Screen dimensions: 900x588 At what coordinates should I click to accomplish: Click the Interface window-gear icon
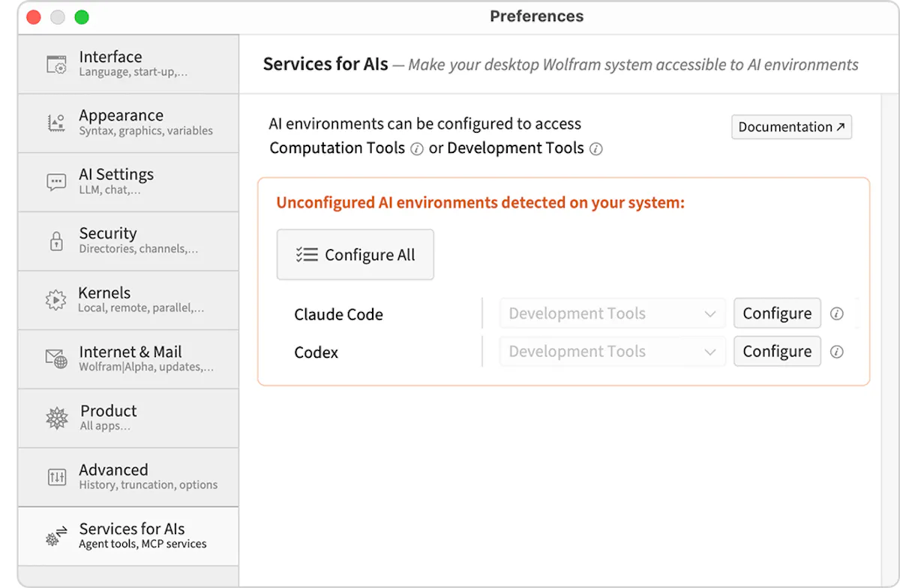click(57, 64)
